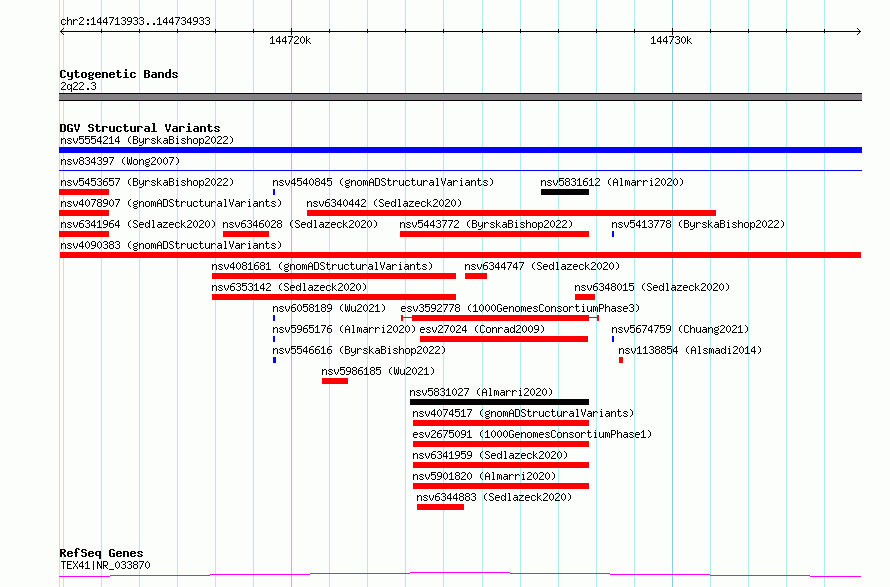Click the black nsv5831027 variant bar

click(x=499, y=402)
